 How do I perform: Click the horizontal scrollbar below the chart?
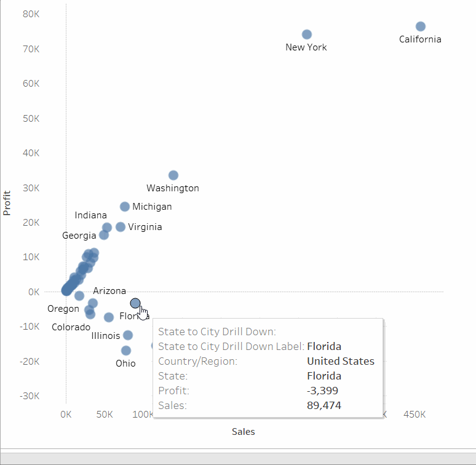[238, 458]
